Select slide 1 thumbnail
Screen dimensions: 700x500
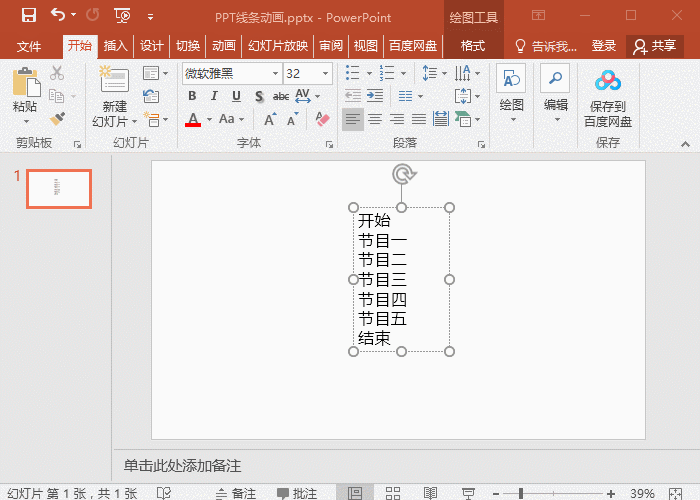point(59,189)
